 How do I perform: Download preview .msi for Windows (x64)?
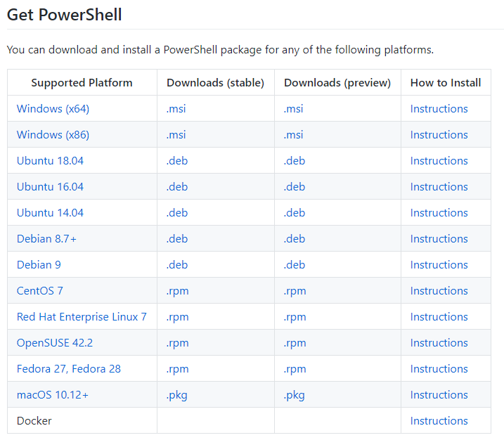coord(293,109)
